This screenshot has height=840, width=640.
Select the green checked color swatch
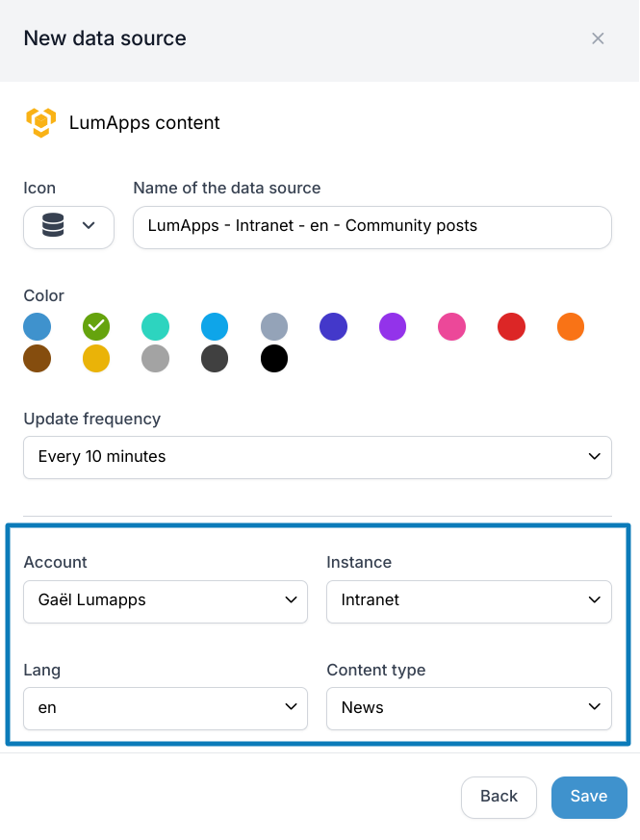[x=96, y=327]
